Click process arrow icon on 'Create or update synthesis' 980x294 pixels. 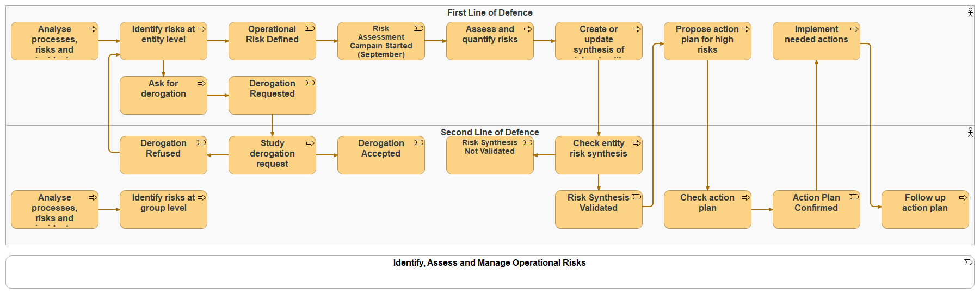tap(637, 29)
